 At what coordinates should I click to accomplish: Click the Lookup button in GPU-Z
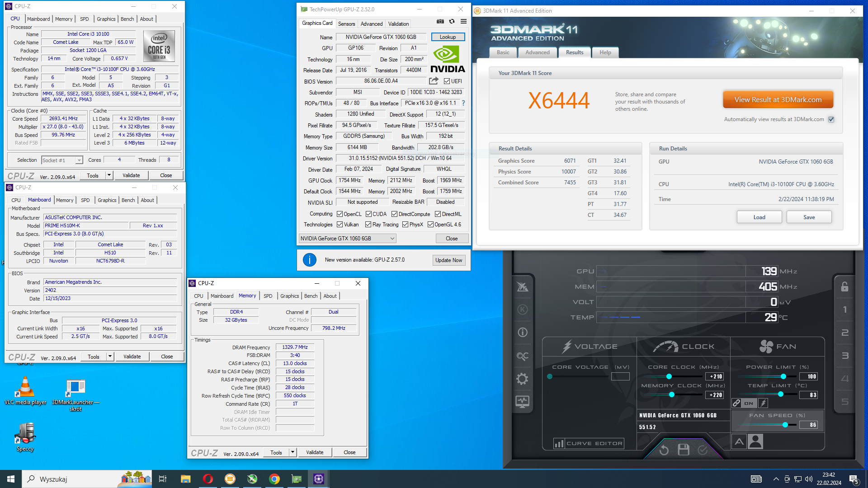[448, 37]
